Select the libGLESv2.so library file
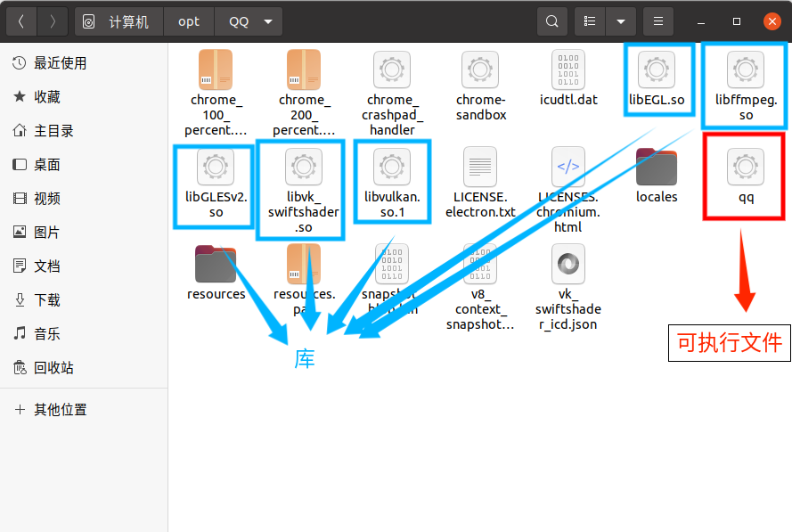 pyautogui.click(x=216, y=183)
